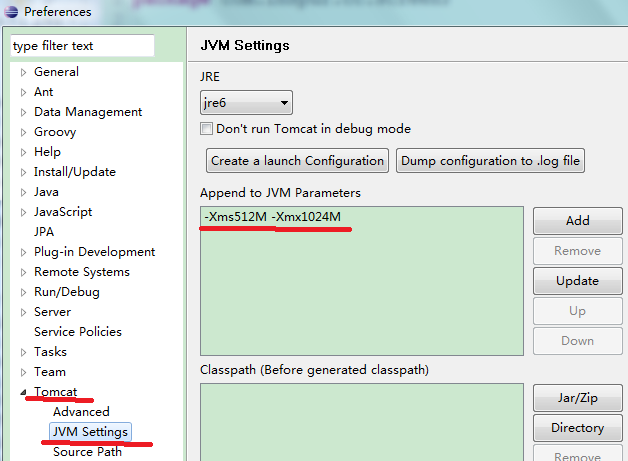Expand the Run/Debug node
The width and height of the screenshot is (628, 461).
[24, 293]
